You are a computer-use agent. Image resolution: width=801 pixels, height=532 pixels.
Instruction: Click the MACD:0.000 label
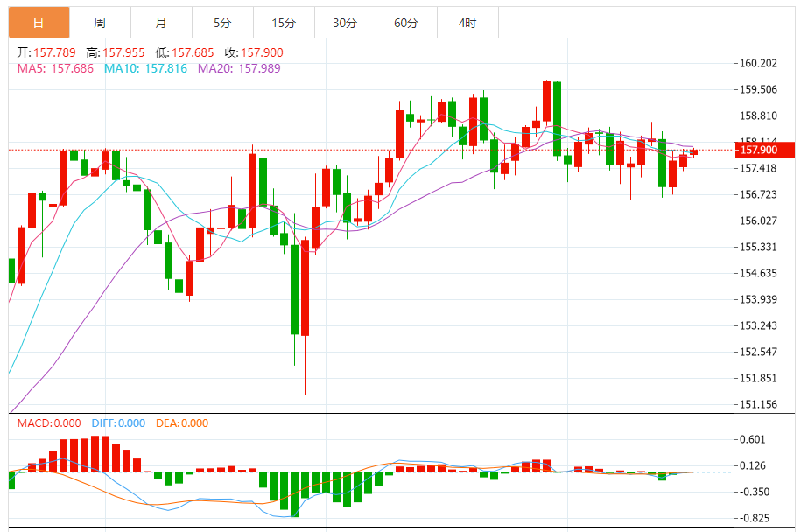(x=49, y=423)
